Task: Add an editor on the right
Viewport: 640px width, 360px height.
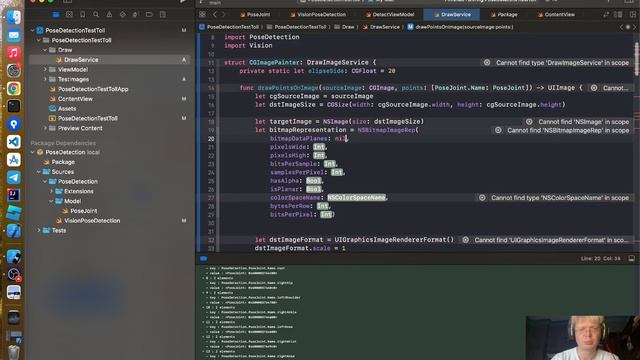Action: tap(633, 15)
